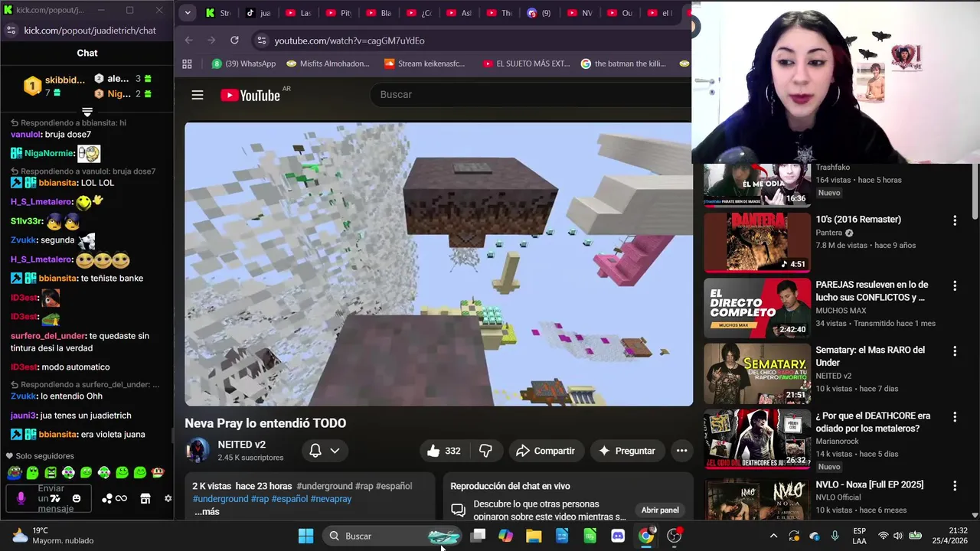This screenshot has width=980, height=551.
Task: Go back in Chrome history
Action: pos(188,40)
